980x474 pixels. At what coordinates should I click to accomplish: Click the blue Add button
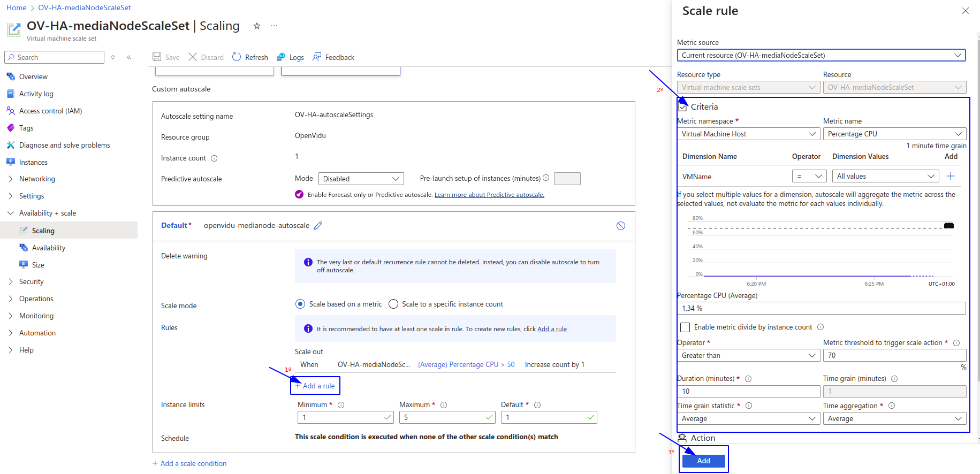click(x=703, y=461)
